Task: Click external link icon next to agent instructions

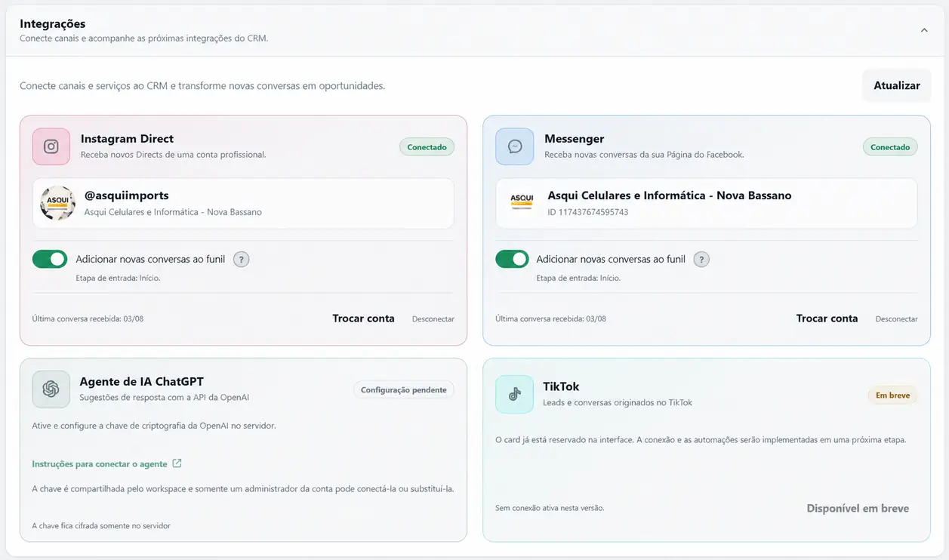Action: [x=177, y=463]
